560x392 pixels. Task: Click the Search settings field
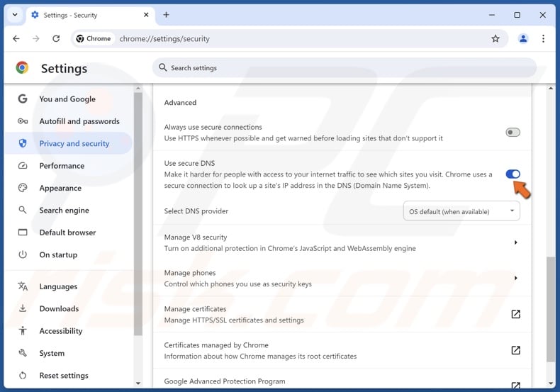345,68
